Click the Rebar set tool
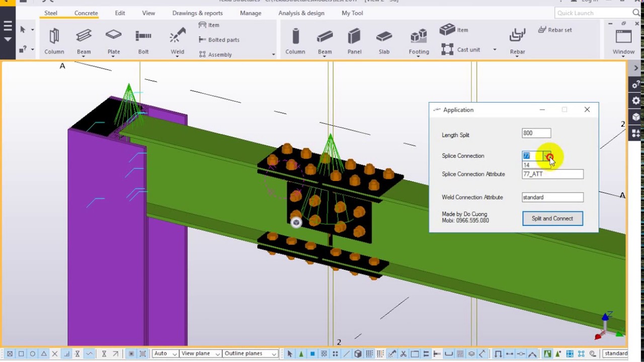Image resolution: width=644 pixels, height=362 pixels. (555, 30)
